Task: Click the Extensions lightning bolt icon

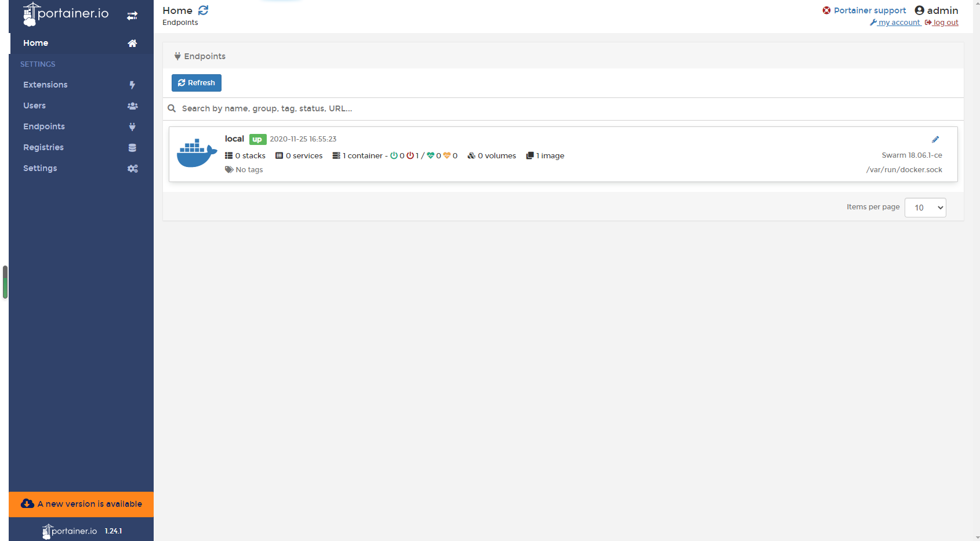Action: (132, 85)
